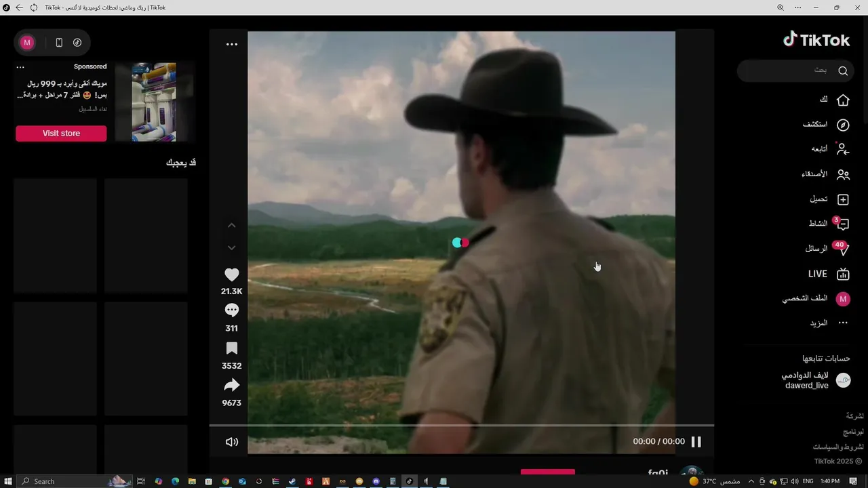This screenshot has height=488, width=868.
Task: Open the Company footer link
Action: 854,415
